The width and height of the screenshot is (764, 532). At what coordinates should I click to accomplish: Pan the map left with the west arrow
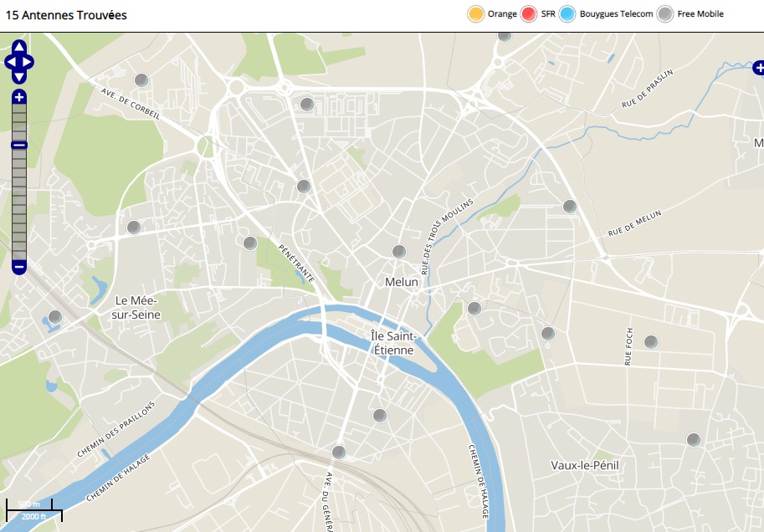click(10, 62)
